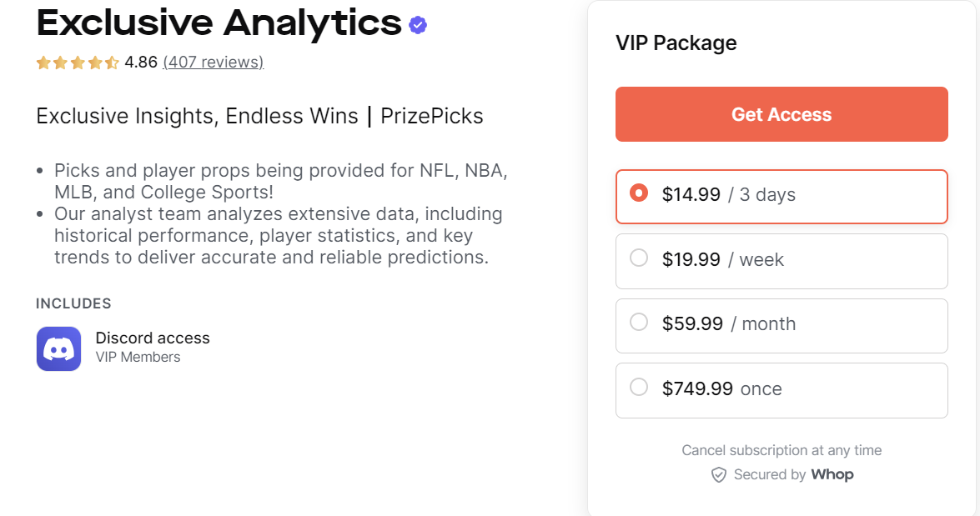Click the shield icon next to Secured by
This screenshot has width=980, height=516.
[719, 474]
